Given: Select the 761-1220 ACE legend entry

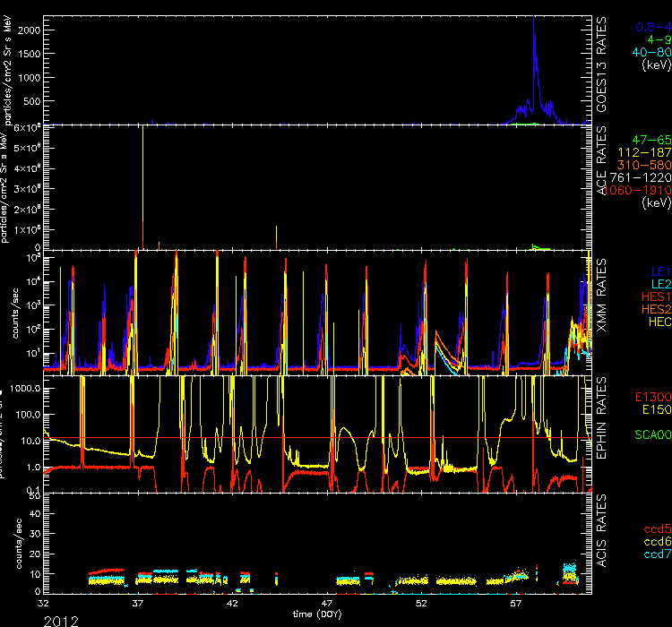Looking at the screenshot, I should 645,179.
